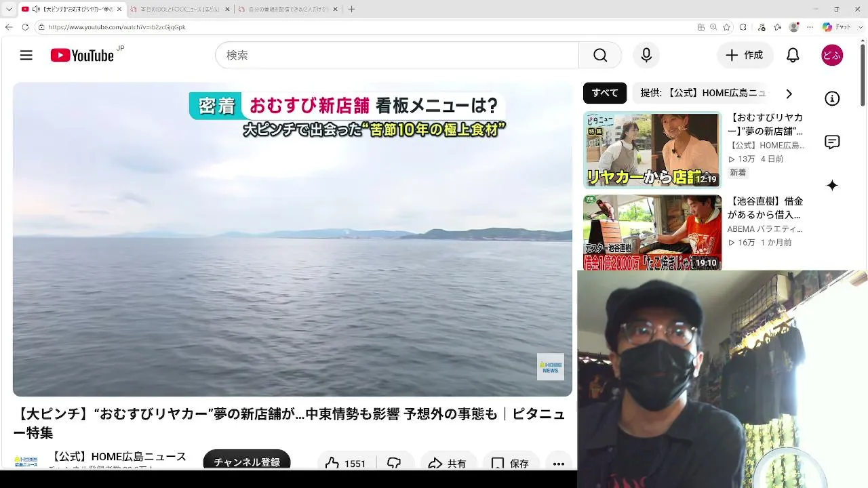Dislike the video with thumbs-down
Screen dimensions: 868x488
tap(395, 463)
